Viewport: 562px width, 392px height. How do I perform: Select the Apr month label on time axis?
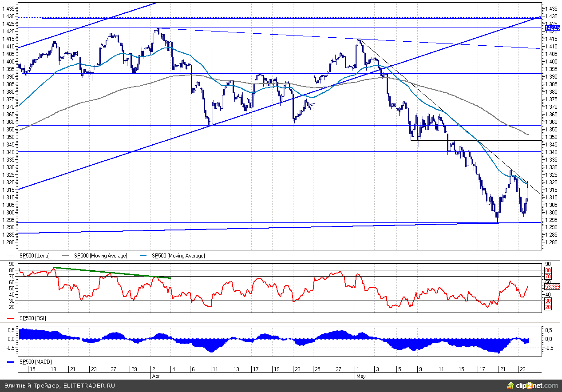pyautogui.click(x=155, y=376)
